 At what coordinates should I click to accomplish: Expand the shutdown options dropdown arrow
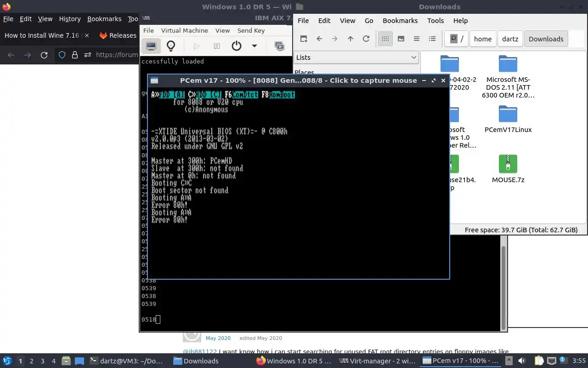point(254,46)
